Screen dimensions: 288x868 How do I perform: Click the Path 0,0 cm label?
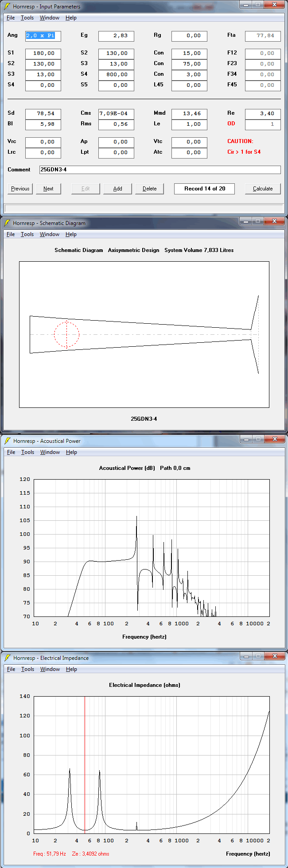(x=175, y=468)
